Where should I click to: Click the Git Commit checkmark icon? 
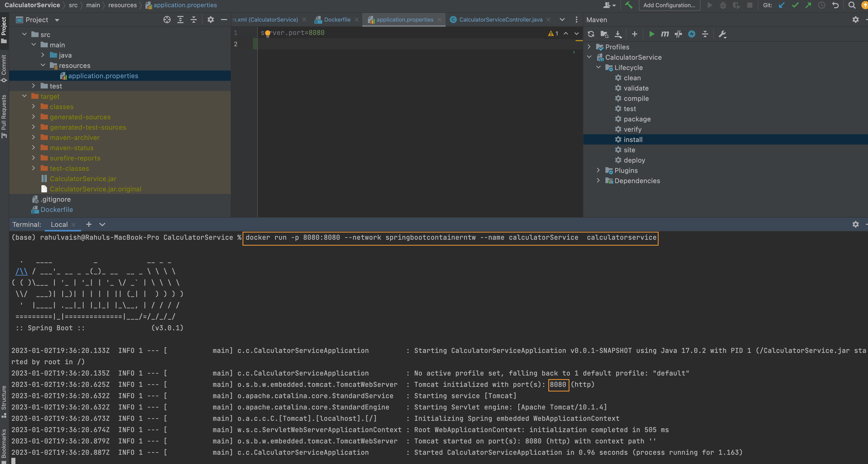(795, 5)
